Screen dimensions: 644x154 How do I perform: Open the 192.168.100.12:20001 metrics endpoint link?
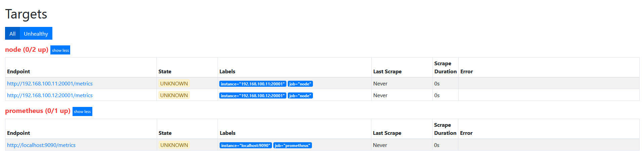coord(50,95)
